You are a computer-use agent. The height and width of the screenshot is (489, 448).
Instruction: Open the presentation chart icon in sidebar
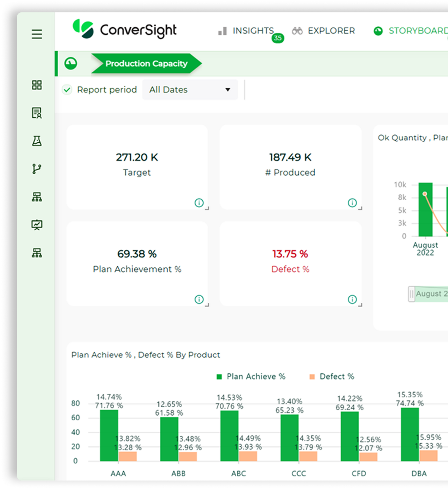[x=37, y=225]
